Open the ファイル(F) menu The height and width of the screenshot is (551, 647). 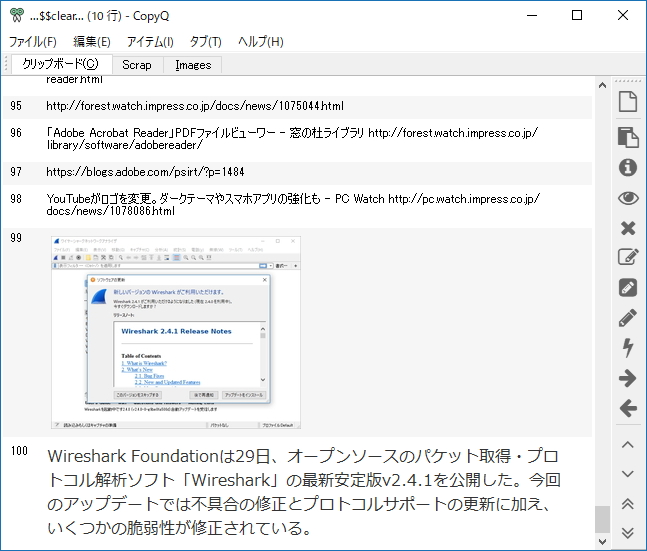33,42
